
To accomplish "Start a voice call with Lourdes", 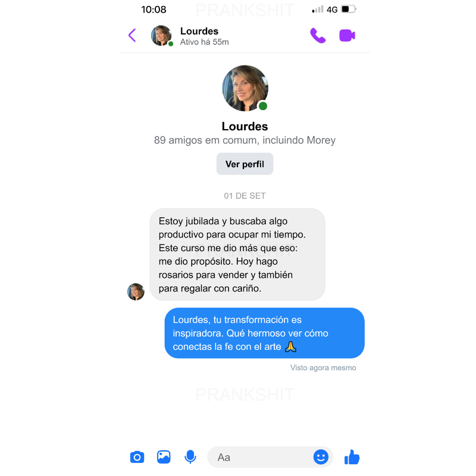I will pyautogui.click(x=318, y=36).
